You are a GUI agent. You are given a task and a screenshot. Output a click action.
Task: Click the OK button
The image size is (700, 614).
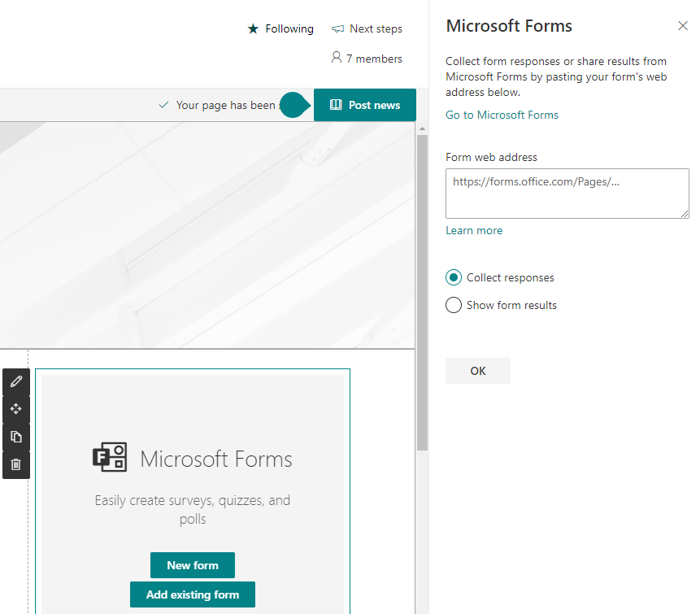click(x=478, y=371)
